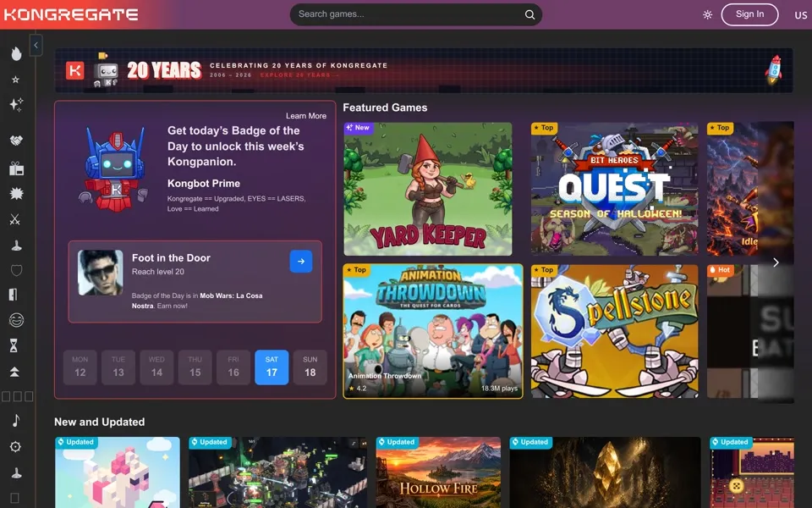Click the 'Reach level 20' text
The image size is (812, 508).
(x=158, y=272)
